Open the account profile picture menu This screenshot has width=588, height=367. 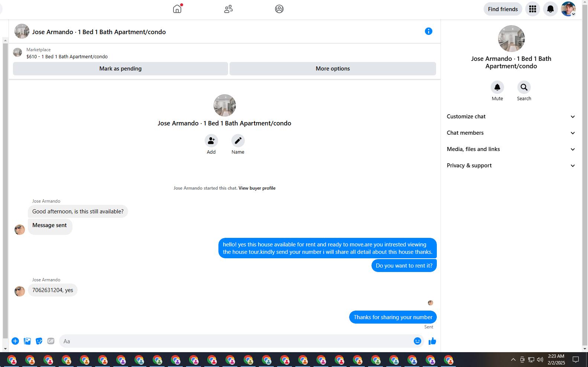[568, 9]
